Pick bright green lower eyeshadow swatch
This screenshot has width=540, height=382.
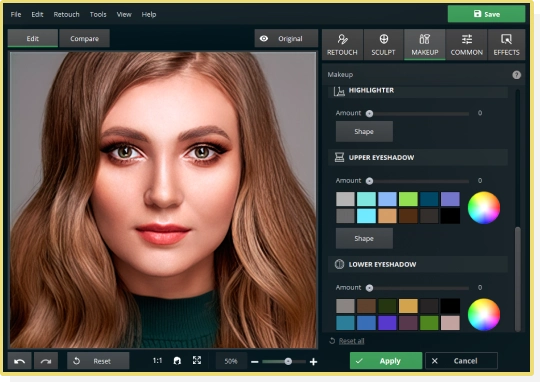click(429, 323)
